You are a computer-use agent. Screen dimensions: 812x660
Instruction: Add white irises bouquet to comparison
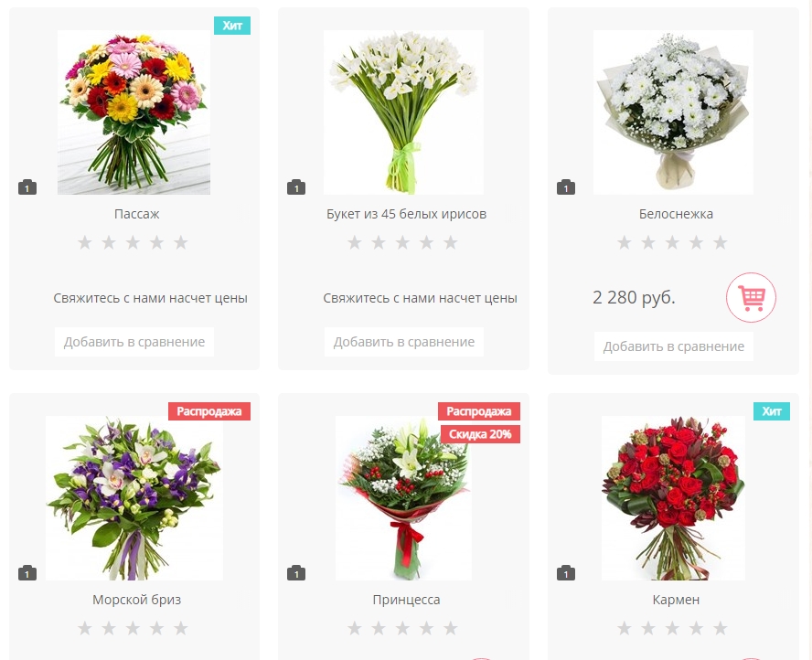point(404,342)
